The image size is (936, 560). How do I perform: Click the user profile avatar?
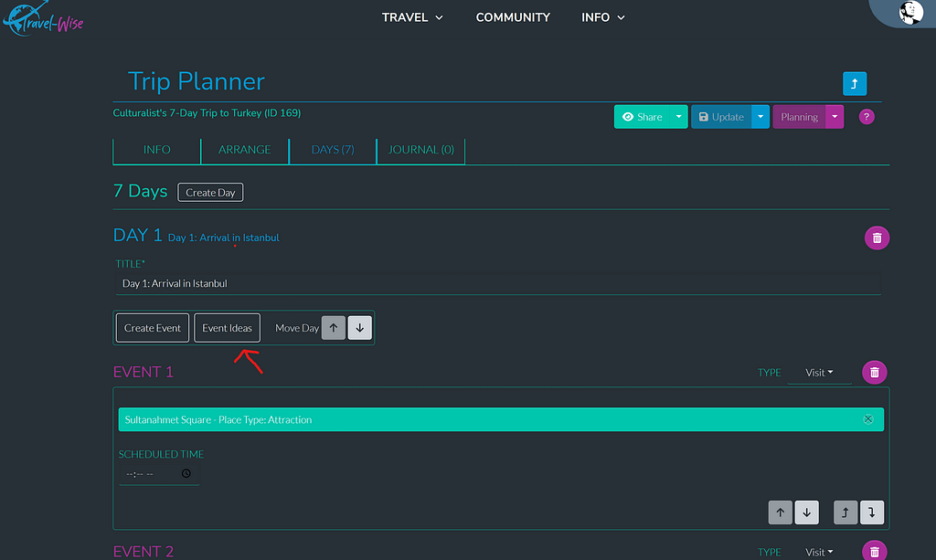pos(910,13)
